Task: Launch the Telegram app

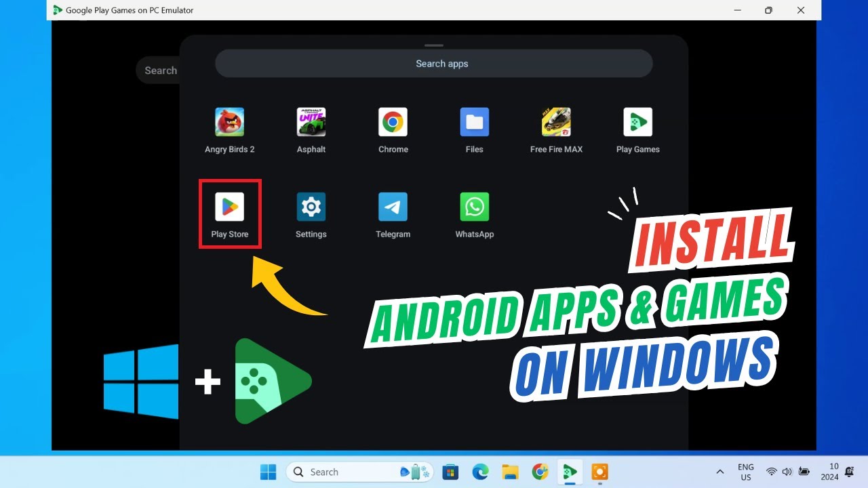Action: 393,207
